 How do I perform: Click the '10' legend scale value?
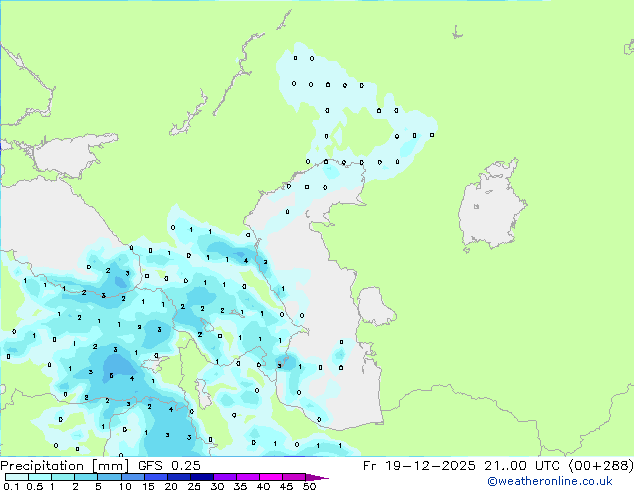(x=125, y=486)
